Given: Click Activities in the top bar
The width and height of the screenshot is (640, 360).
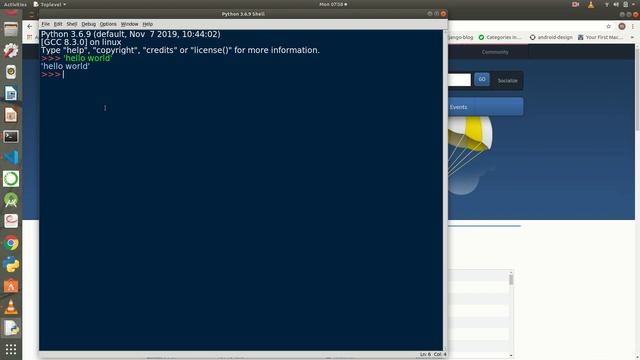Looking at the screenshot, I should [15, 4].
